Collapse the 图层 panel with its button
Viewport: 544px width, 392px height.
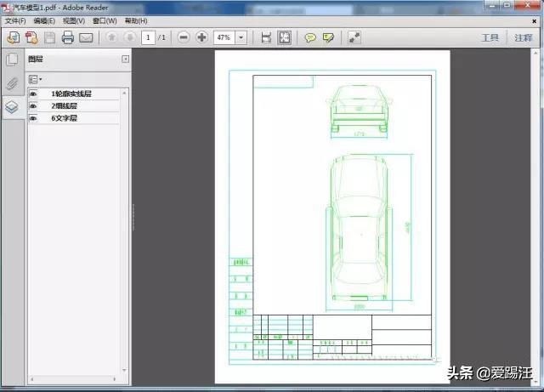(126, 60)
